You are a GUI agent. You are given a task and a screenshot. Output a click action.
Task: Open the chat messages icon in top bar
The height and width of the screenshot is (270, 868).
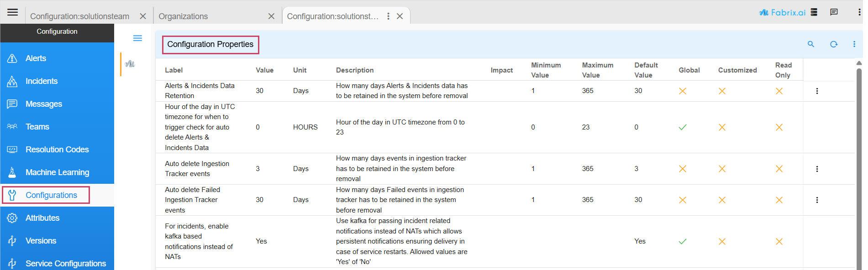point(834,12)
